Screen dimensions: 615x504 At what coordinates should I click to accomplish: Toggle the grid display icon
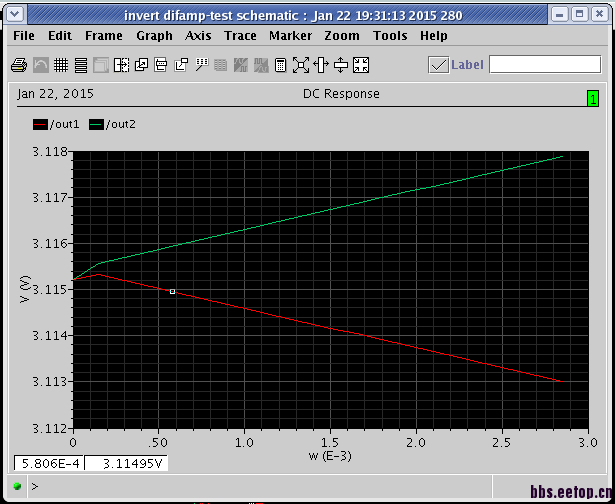point(61,65)
